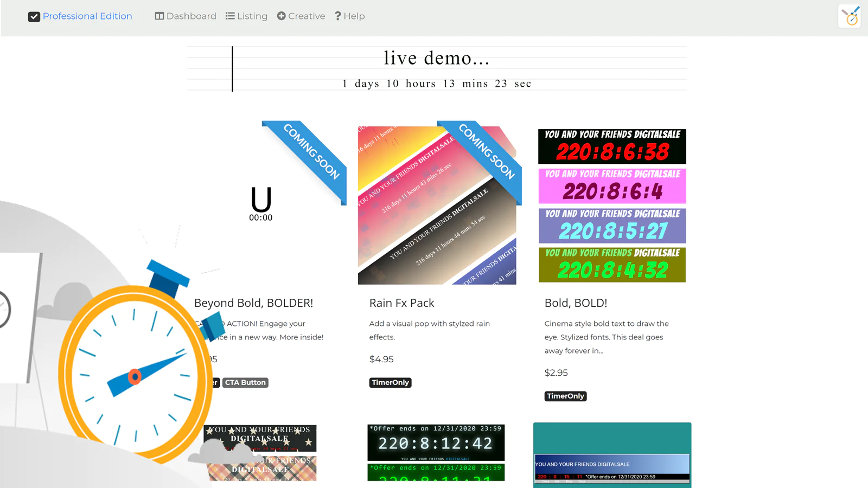The image size is (868, 488).
Task: Click the Listing list icon
Action: click(230, 16)
